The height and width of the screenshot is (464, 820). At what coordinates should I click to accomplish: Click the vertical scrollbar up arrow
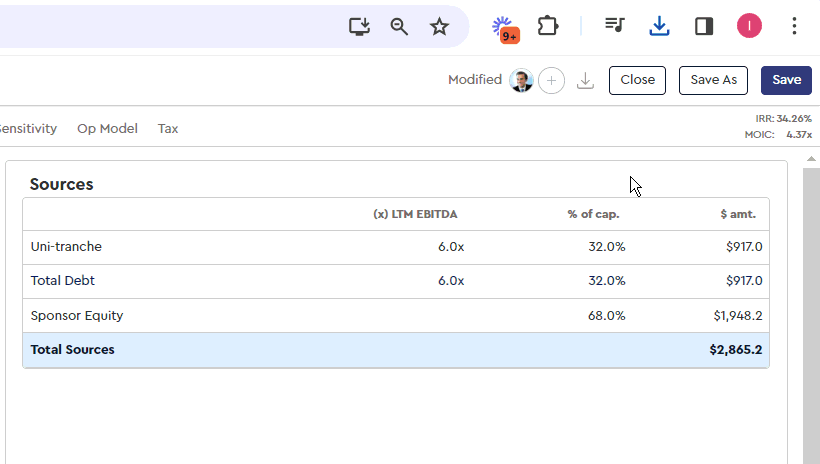coord(811,160)
